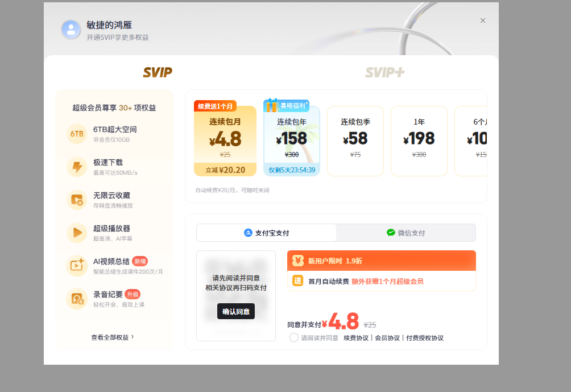The image size is (571, 392).
Task: Choose the 微信支付 payment tab
Action: [x=406, y=233]
